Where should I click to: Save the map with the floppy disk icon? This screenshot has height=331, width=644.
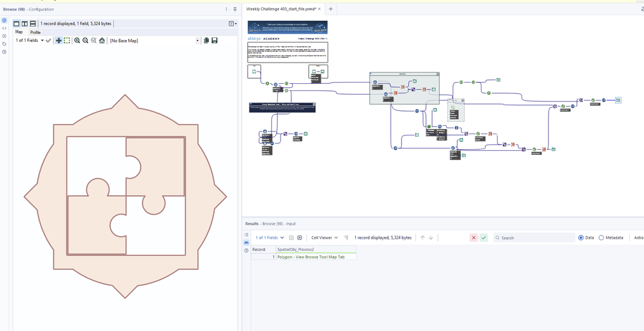[x=215, y=40]
